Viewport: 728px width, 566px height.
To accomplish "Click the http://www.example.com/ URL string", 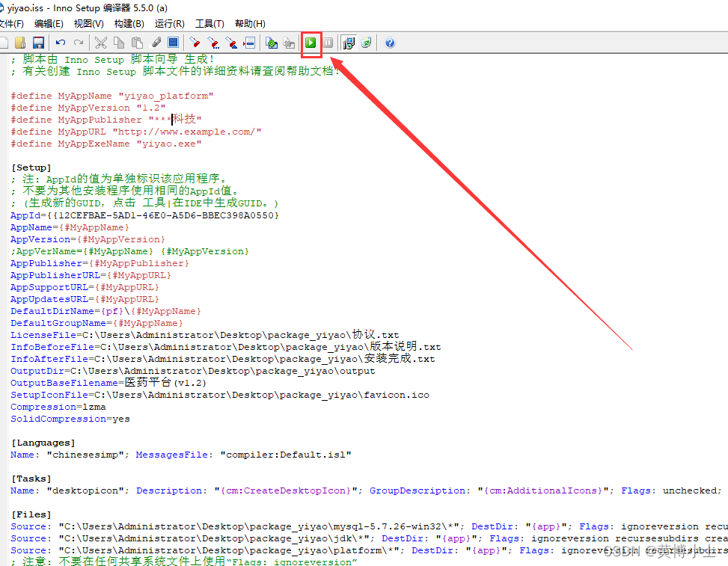I will point(187,132).
